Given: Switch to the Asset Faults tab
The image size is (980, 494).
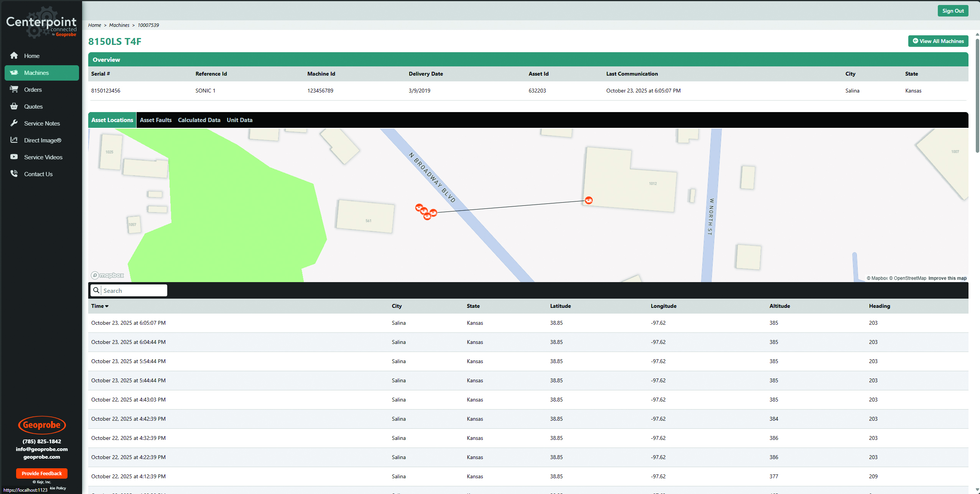Looking at the screenshot, I should [x=156, y=120].
